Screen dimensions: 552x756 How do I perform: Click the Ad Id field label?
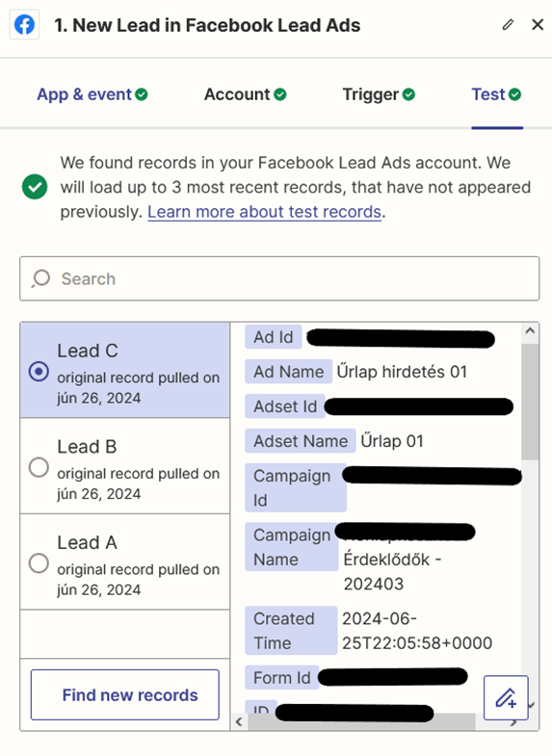[x=274, y=337]
